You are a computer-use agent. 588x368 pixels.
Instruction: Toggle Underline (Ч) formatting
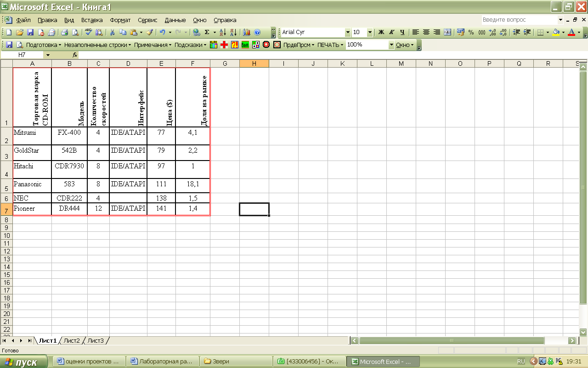tap(402, 32)
